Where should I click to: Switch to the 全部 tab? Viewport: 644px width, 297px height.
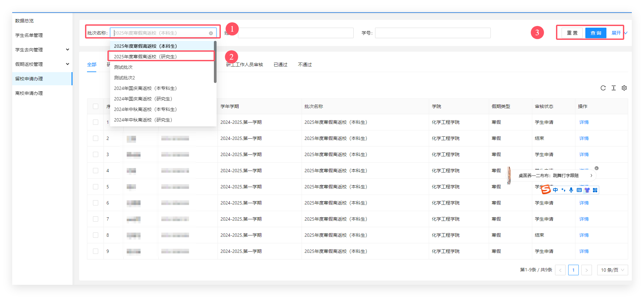click(x=92, y=65)
